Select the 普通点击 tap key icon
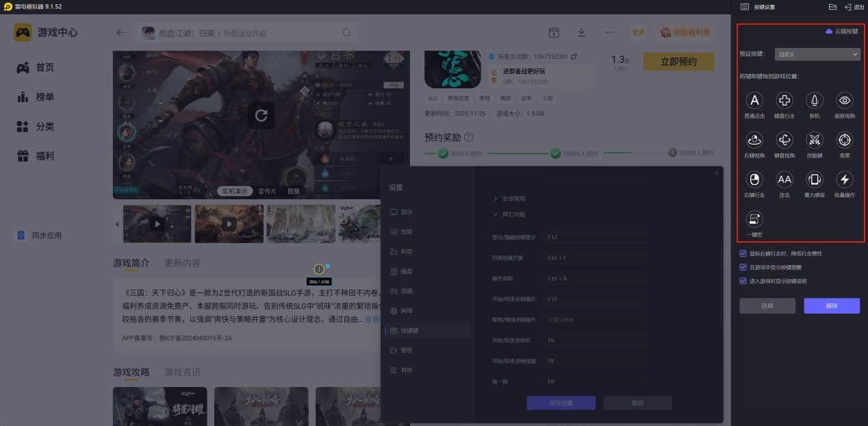 click(x=754, y=101)
